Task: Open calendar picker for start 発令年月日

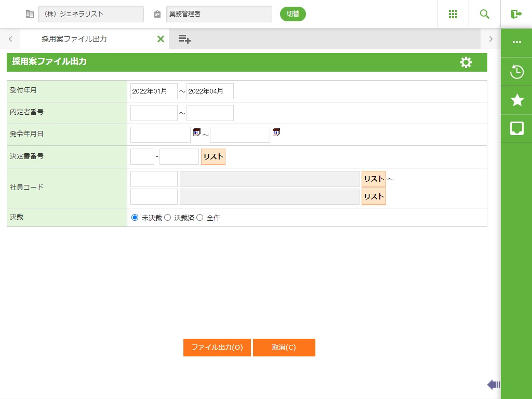Action: click(197, 132)
